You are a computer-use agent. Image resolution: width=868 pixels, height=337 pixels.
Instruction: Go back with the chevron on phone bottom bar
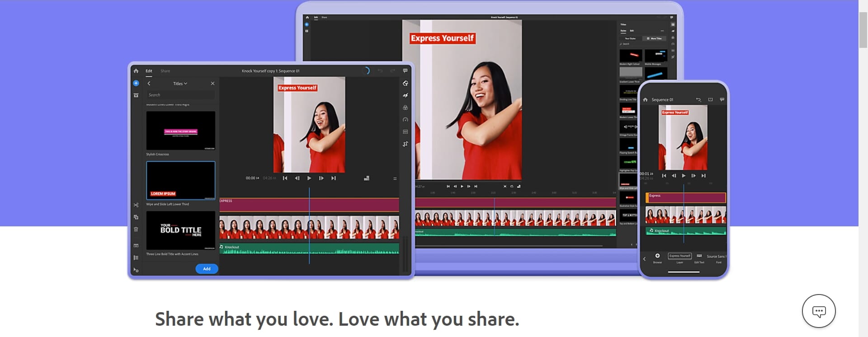click(x=644, y=259)
